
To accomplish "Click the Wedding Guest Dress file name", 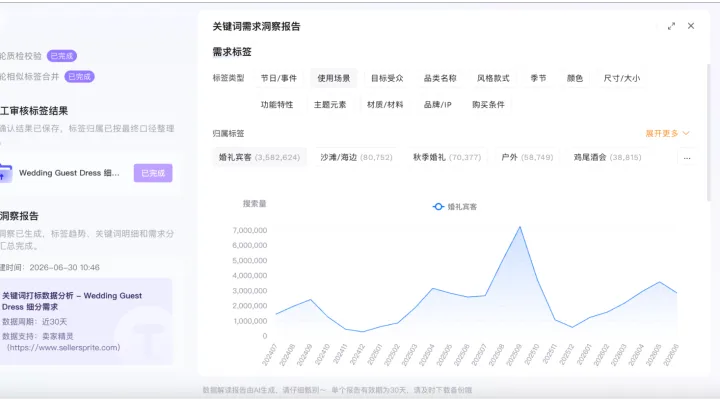I will pyautogui.click(x=69, y=173).
